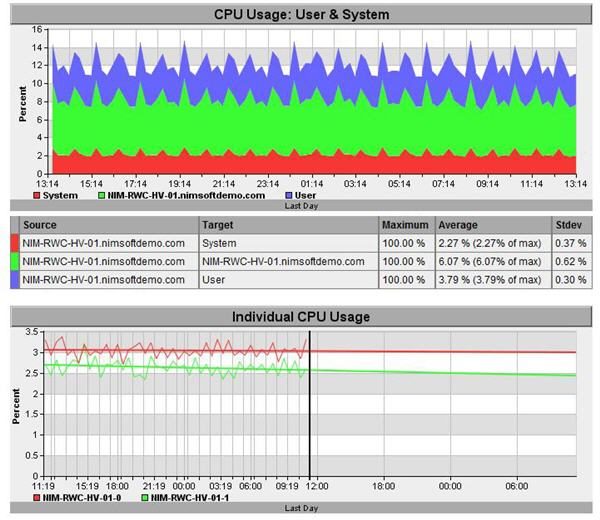
Task: Click 'System' legend label under top chart
Action: point(60,196)
